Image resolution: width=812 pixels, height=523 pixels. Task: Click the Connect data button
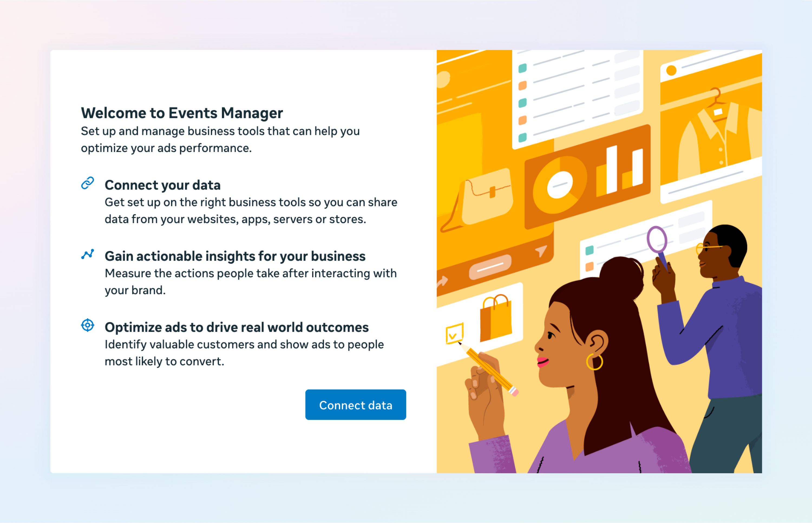click(356, 405)
